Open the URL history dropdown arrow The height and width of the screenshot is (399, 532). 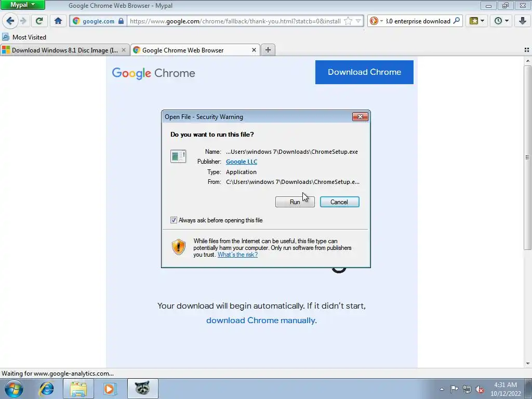pos(358,21)
